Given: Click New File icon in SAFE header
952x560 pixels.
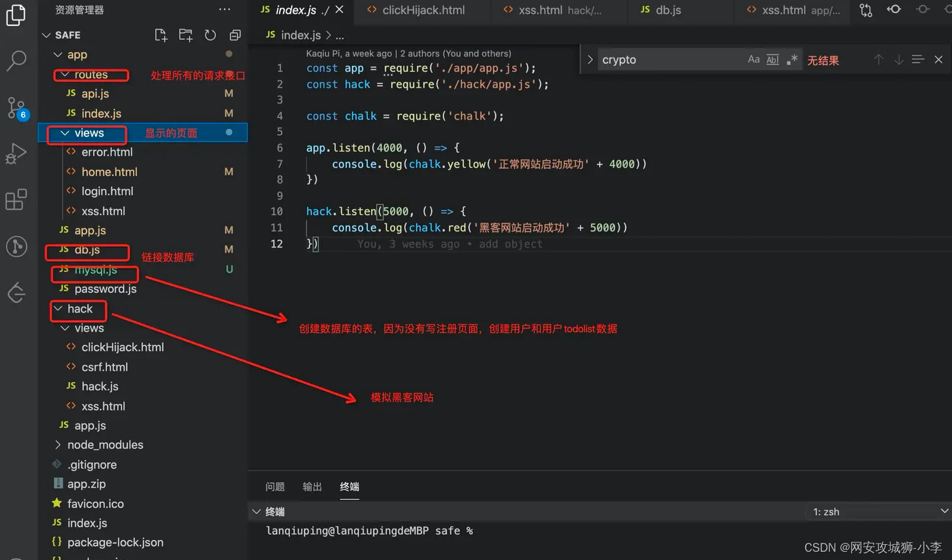Looking at the screenshot, I should pos(161,35).
